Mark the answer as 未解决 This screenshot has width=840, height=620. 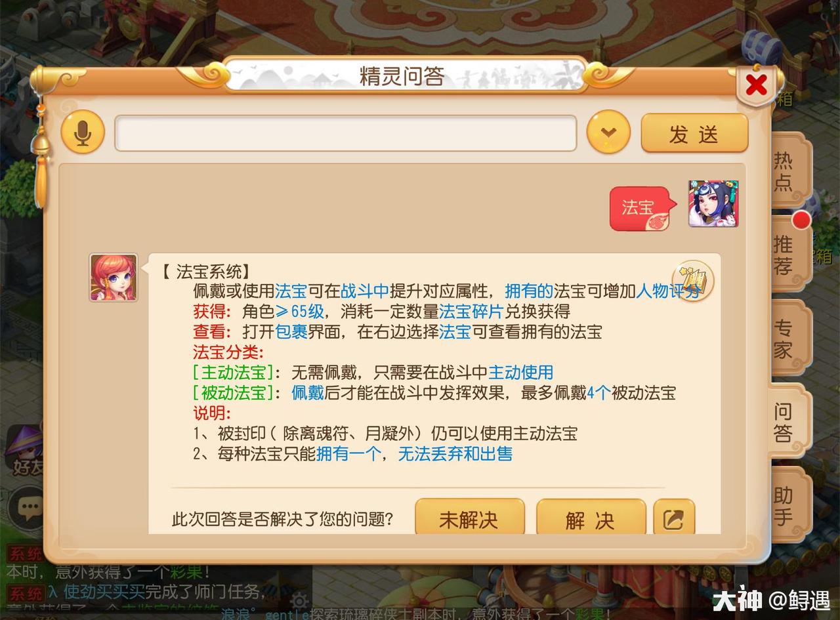click(470, 519)
